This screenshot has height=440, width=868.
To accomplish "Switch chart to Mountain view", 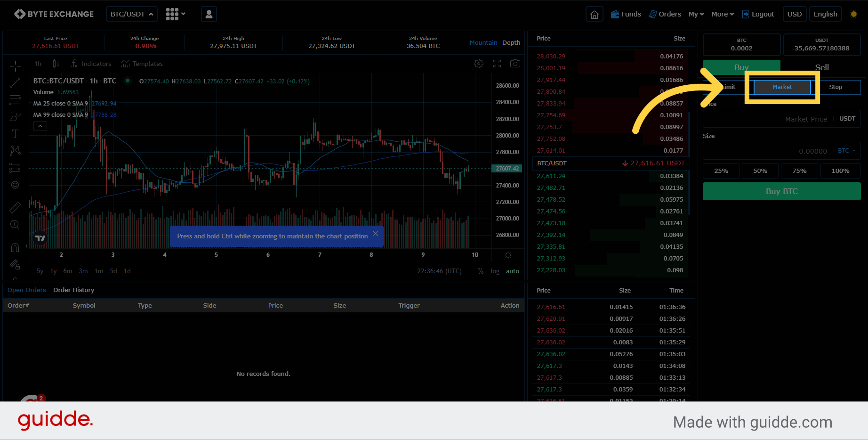I will point(483,42).
